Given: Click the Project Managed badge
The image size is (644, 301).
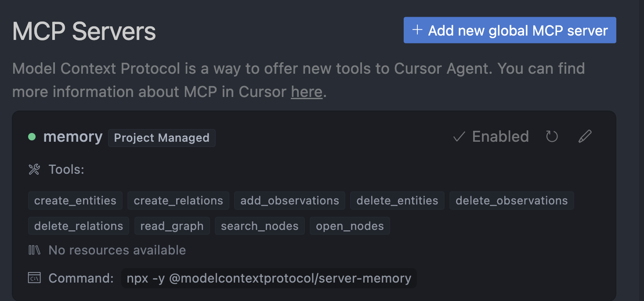Looking at the screenshot, I should [x=162, y=138].
